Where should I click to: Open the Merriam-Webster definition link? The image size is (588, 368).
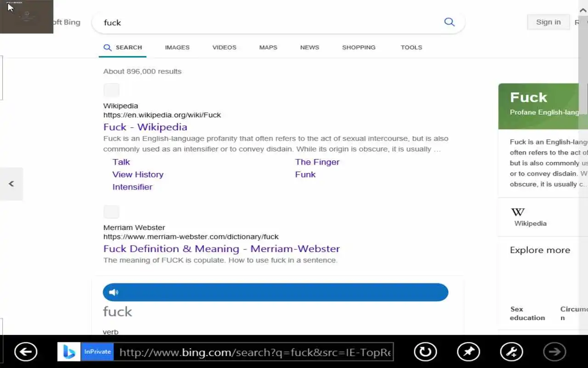(x=221, y=249)
